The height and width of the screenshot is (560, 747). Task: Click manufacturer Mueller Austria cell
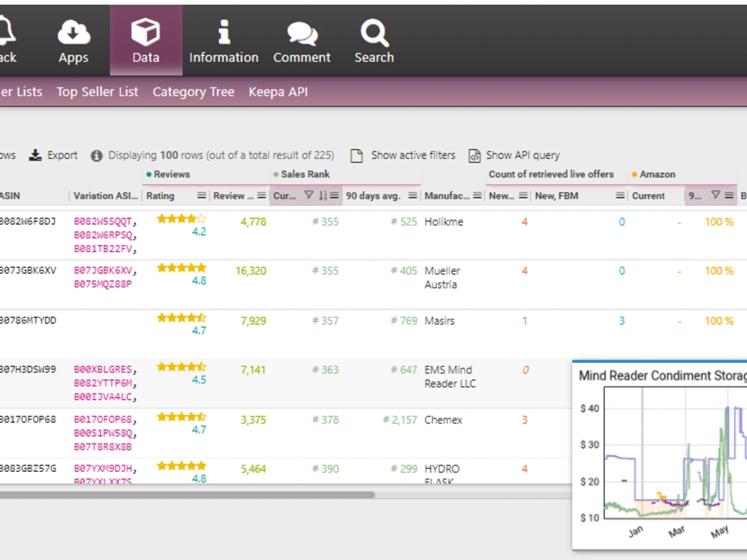442,278
